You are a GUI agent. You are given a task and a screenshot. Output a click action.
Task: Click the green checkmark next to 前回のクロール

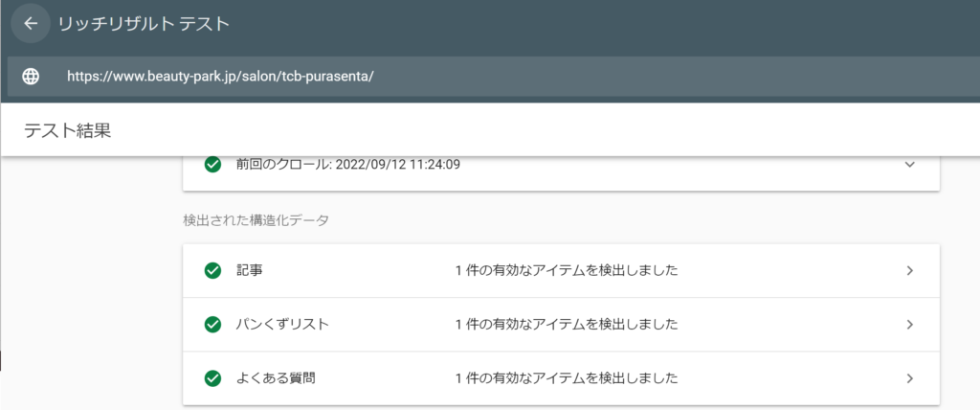(x=213, y=165)
